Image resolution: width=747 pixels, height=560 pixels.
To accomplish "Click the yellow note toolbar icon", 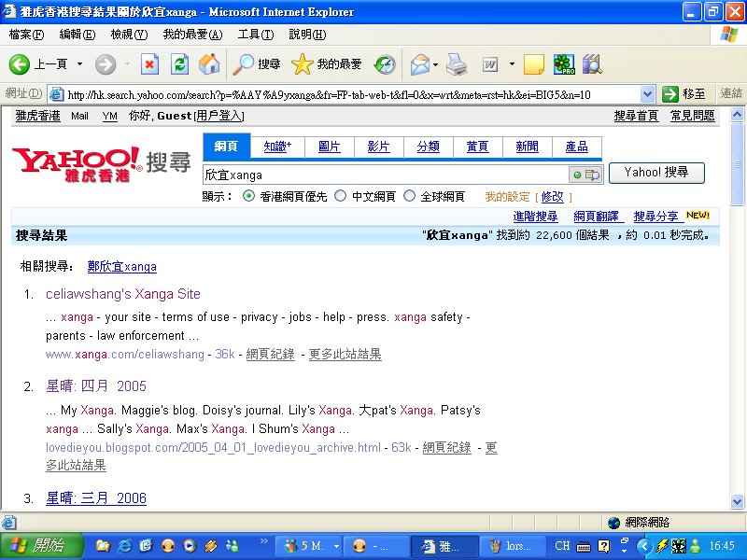I will 533,63.
